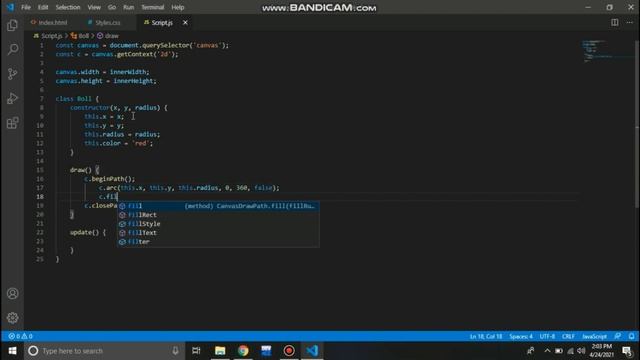Image resolution: width=640 pixels, height=360 pixels.
Task: Show hidden system tray icons
Action: [x=547, y=351]
